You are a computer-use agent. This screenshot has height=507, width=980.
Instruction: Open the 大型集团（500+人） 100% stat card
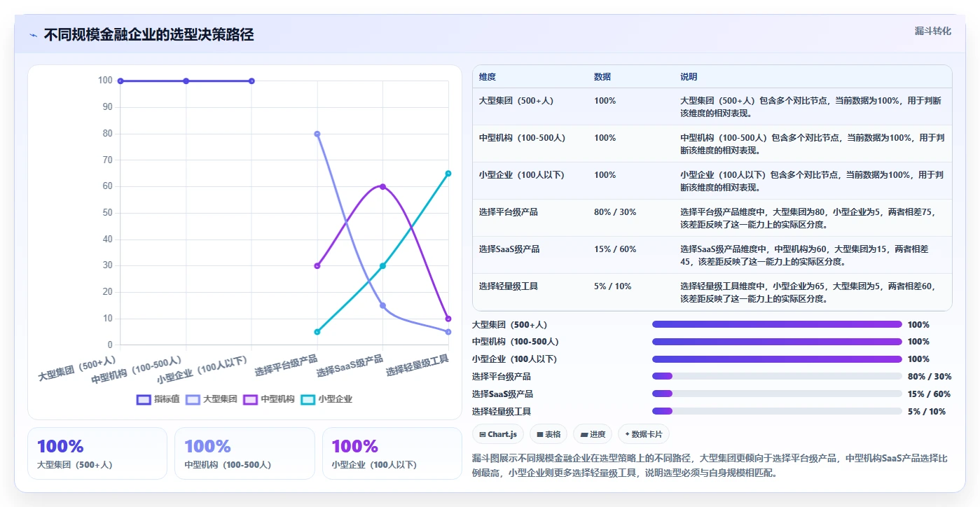pos(97,454)
